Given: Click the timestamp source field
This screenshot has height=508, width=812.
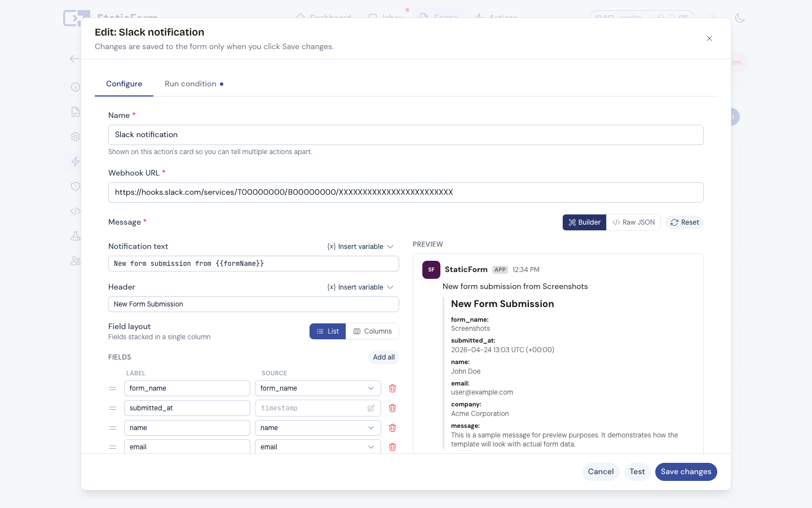Looking at the screenshot, I should (318, 408).
